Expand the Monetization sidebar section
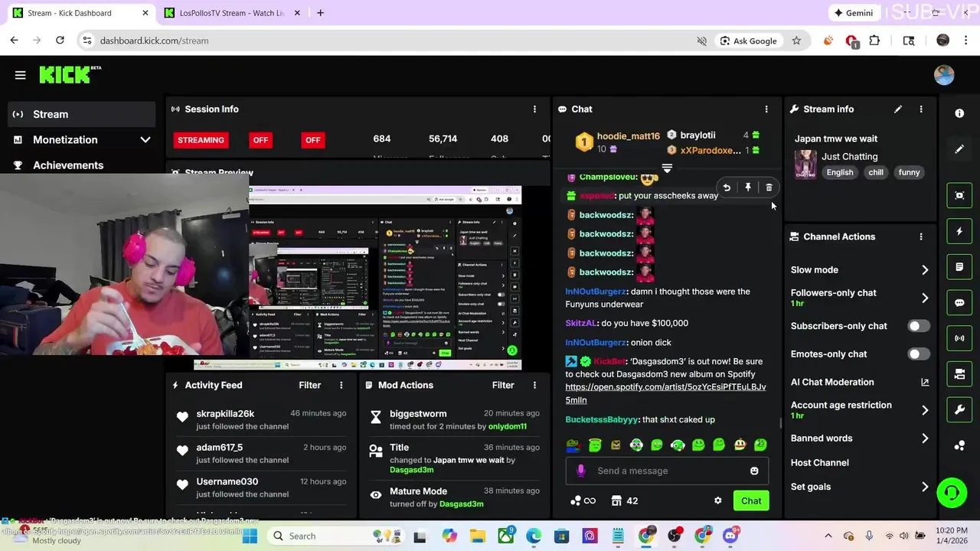Image resolution: width=980 pixels, height=551 pixels. click(145, 140)
